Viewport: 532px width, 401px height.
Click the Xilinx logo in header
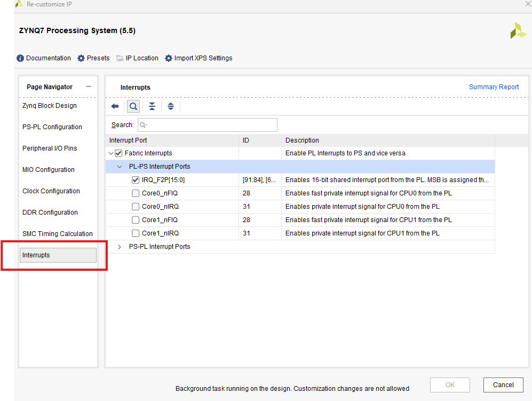tap(519, 30)
